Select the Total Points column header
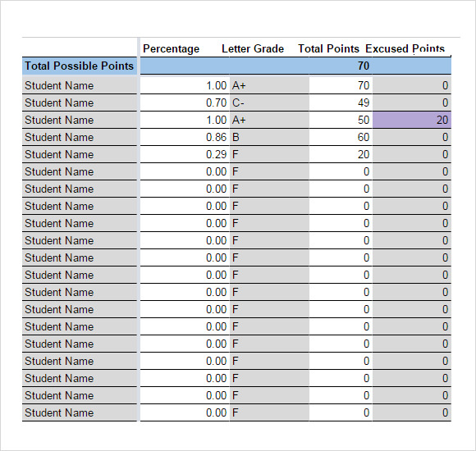 (x=328, y=48)
